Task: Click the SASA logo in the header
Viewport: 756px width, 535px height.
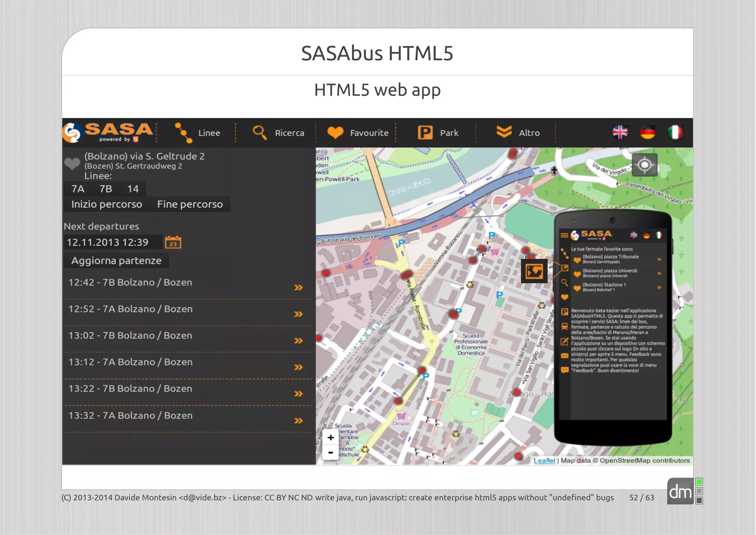Action: (x=107, y=132)
